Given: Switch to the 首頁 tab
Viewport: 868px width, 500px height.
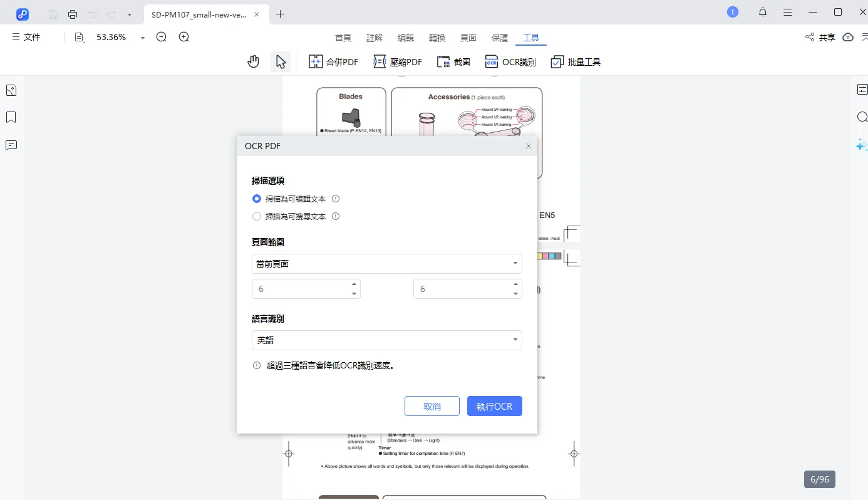Looking at the screenshot, I should pos(343,38).
